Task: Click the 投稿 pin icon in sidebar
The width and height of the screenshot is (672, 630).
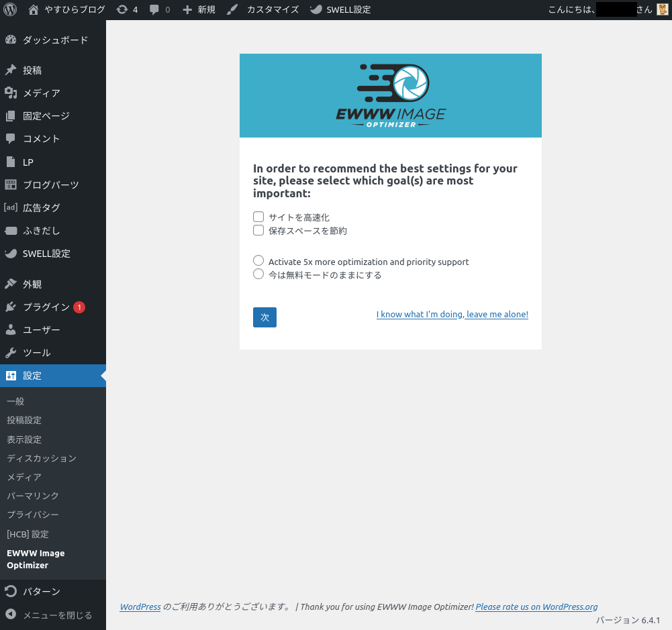Action: (x=10, y=70)
